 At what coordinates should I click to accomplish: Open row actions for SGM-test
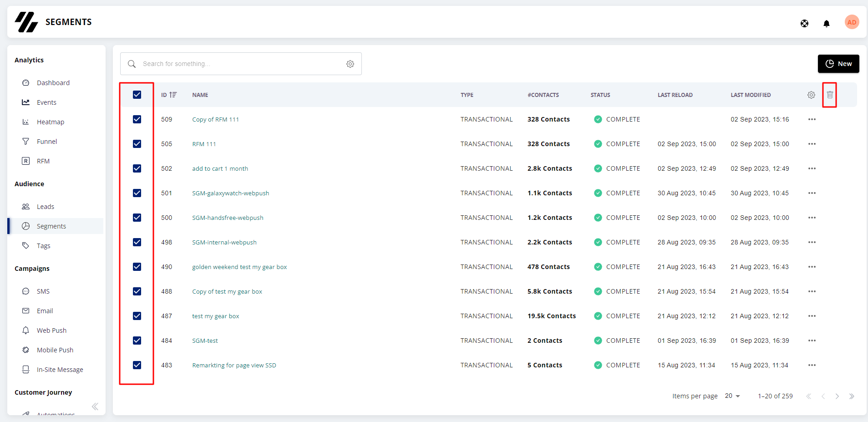tap(812, 341)
